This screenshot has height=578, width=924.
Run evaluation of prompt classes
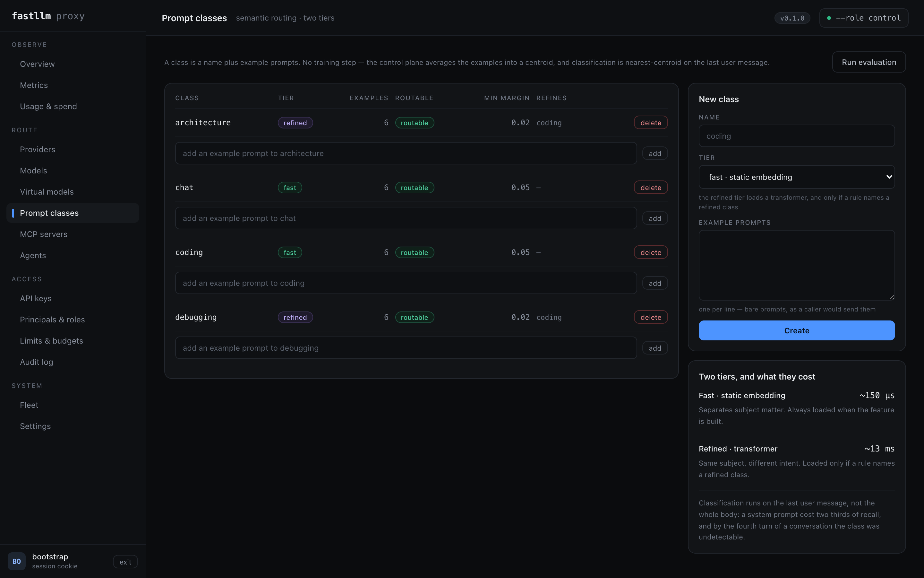(x=868, y=62)
